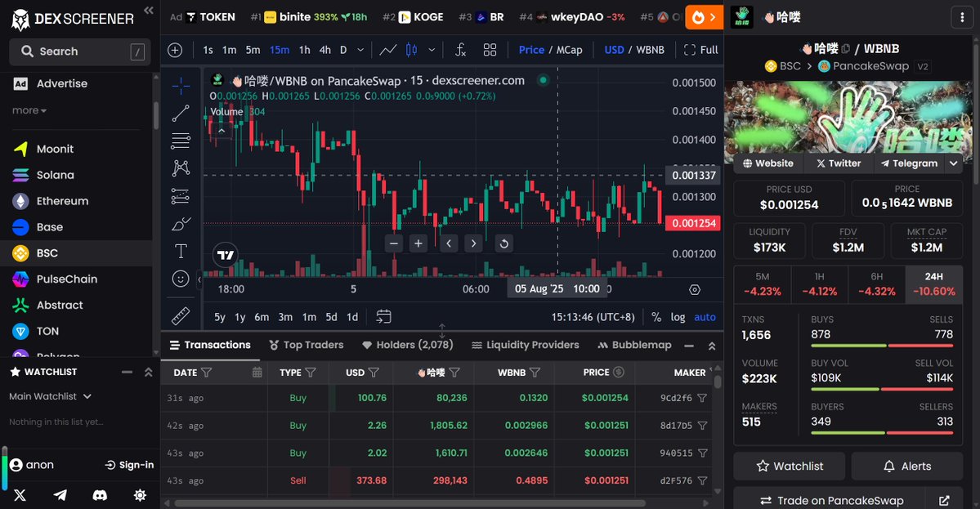Open the Telegram icon in sidebar footer
The image size is (980, 509).
click(x=60, y=495)
